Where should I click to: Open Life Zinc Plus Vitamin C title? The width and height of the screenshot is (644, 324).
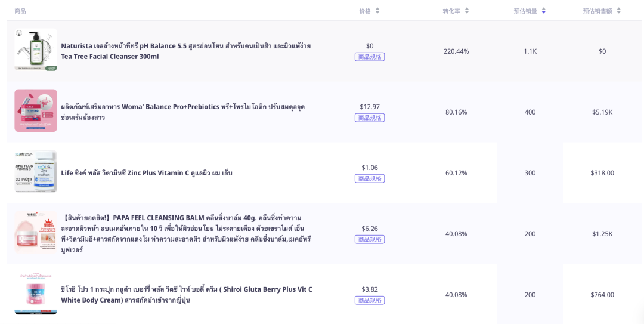(147, 173)
